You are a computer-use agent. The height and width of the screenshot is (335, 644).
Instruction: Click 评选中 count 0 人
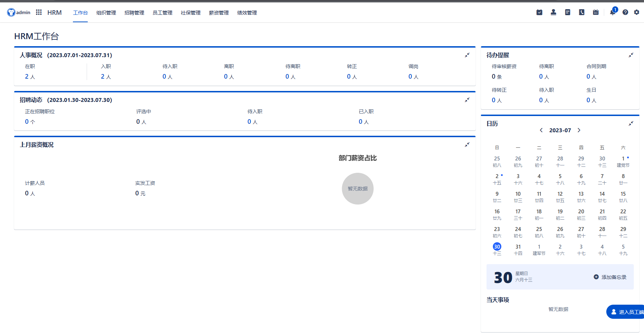click(x=141, y=122)
